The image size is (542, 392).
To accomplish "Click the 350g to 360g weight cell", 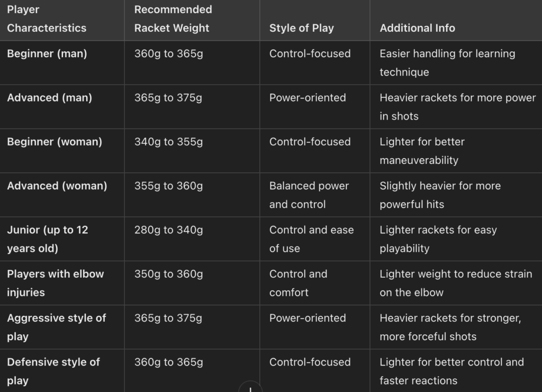I will (x=168, y=274).
